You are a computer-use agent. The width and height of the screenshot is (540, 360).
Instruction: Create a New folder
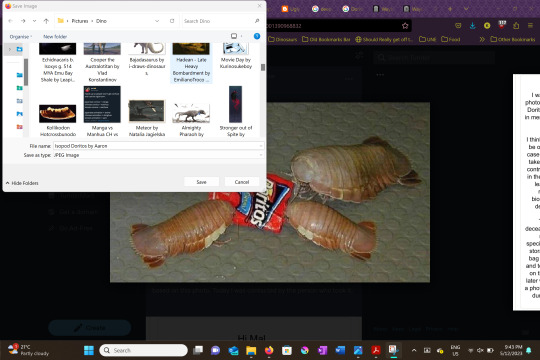(55, 37)
